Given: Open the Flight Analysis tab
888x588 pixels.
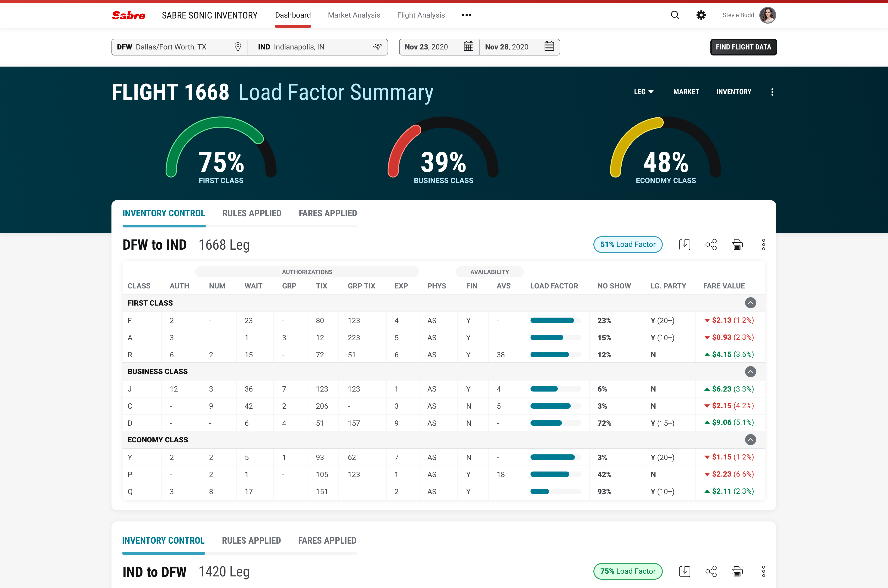Looking at the screenshot, I should coord(421,15).
